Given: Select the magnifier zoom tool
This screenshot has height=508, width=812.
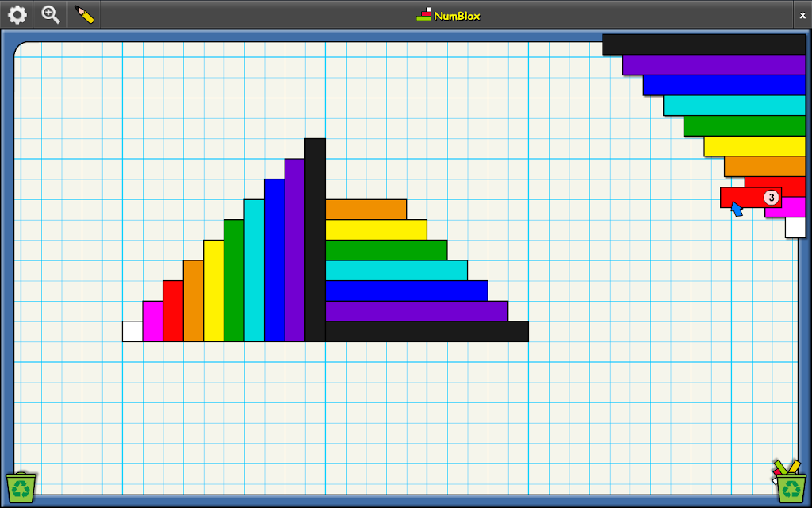Looking at the screenshot, I should coord(51,14).
